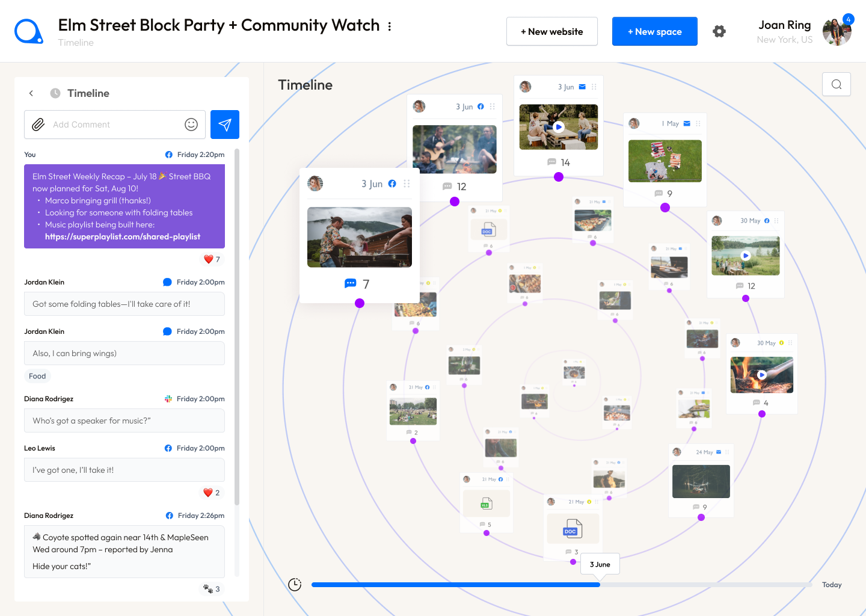Collapse Timeline panel with back chevron

(31, 93)
